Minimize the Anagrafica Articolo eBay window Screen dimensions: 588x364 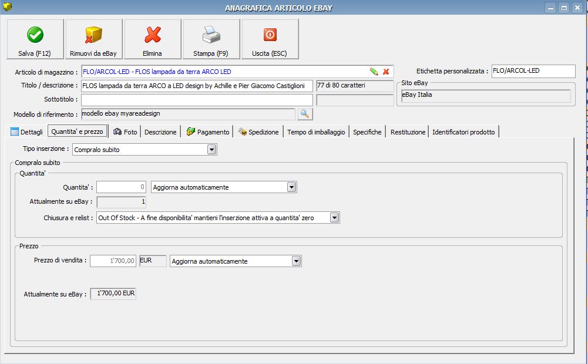(x=550, y=8)
